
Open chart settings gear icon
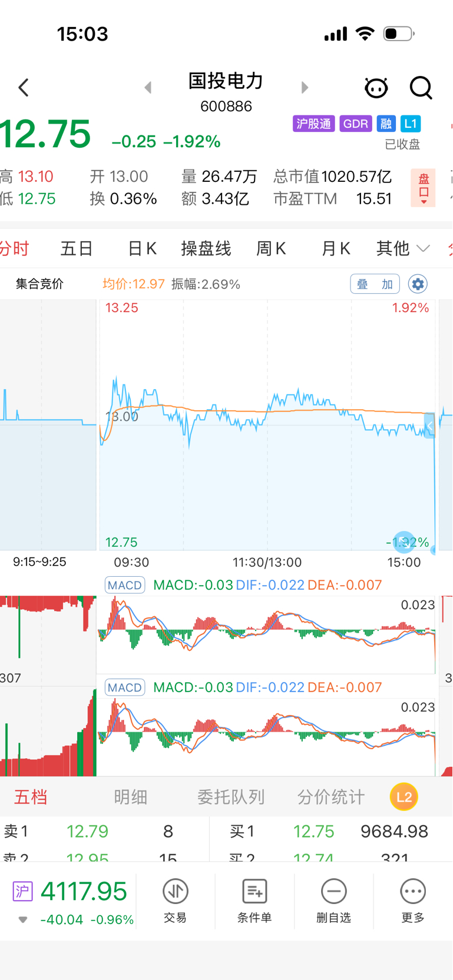point(418,284)
